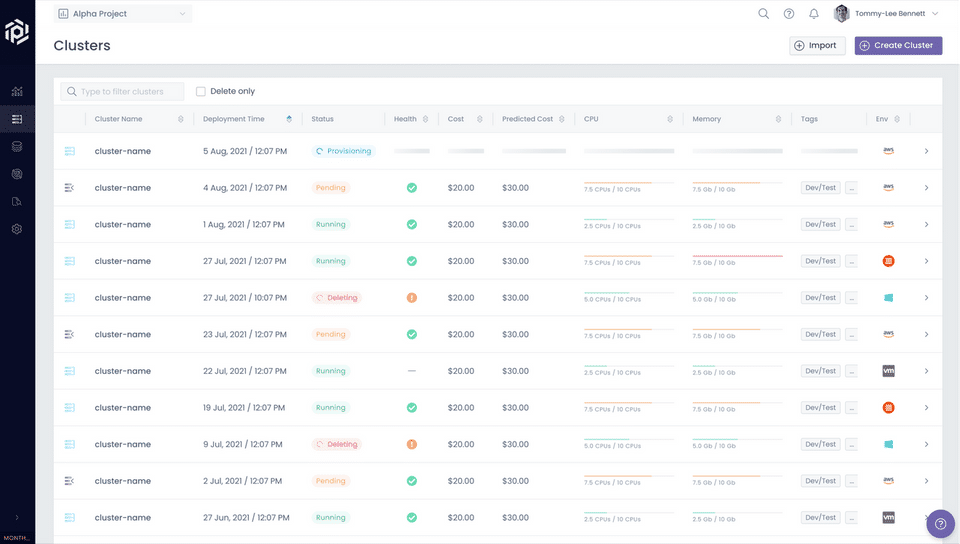Sort by Memory column

point(778,119)
